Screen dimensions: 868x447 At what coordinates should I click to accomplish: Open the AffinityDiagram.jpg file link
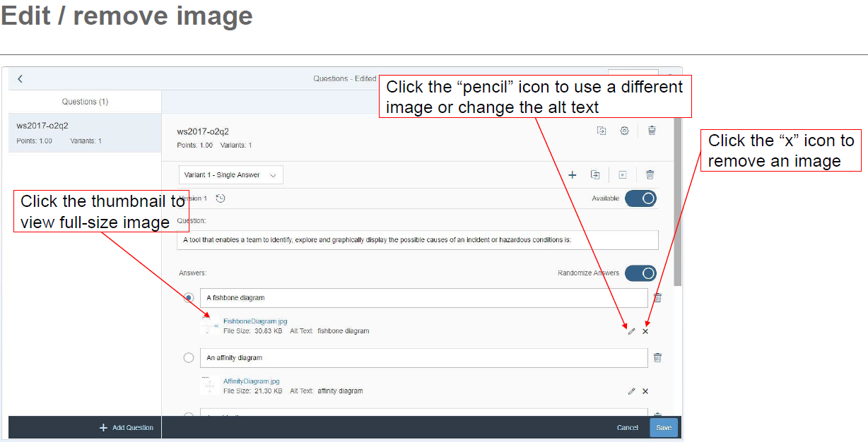252,381
